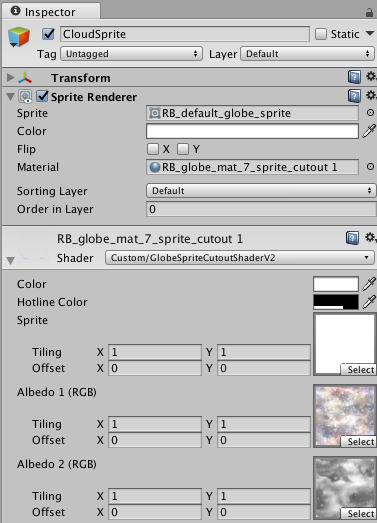The image size is (377, 523).
Task: Pick Sprite Renderer color with eyedropper
Action: click(x=369, y=131)
